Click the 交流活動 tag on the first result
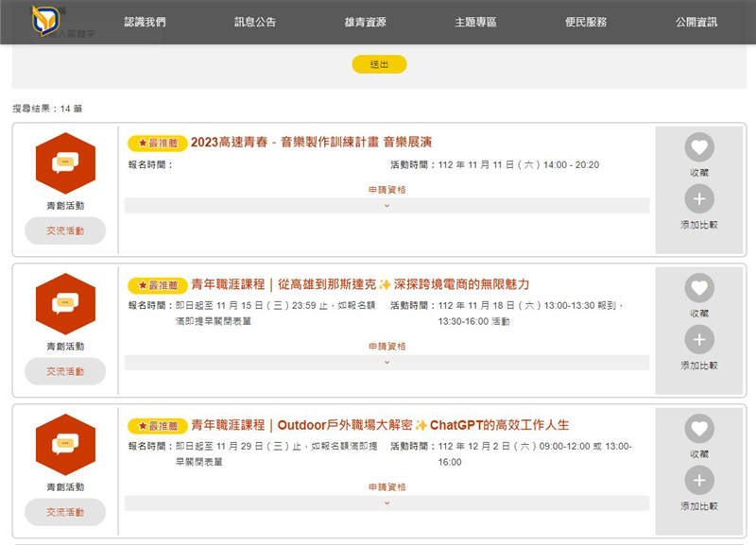This screenshot has width=756, height=545. click(x=65, y=230)
